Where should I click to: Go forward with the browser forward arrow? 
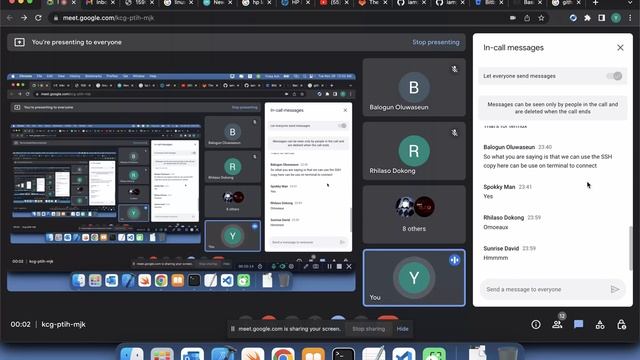pyautogui.click(x=24, y=18)
